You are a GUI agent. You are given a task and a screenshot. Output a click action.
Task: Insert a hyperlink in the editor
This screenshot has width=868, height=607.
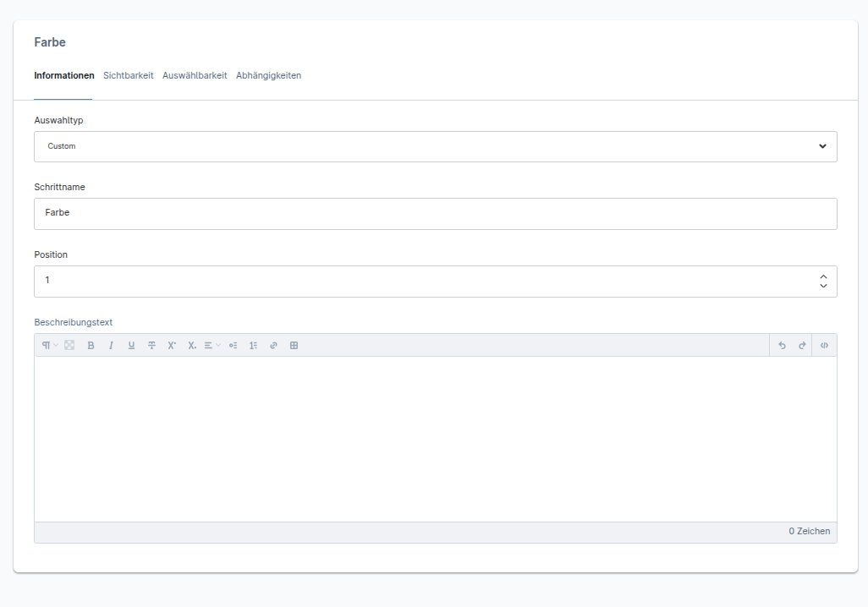point(273,345)
